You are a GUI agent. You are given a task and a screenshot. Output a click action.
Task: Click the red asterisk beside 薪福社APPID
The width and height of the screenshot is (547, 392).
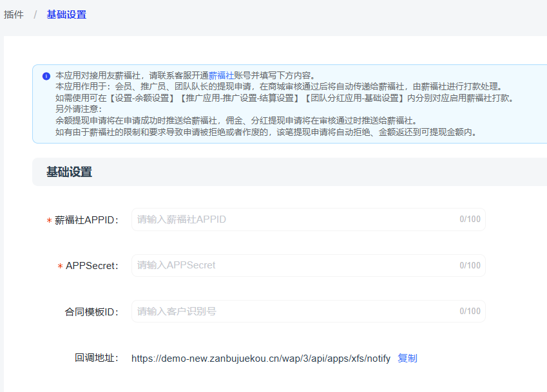(x=49, y=221)
